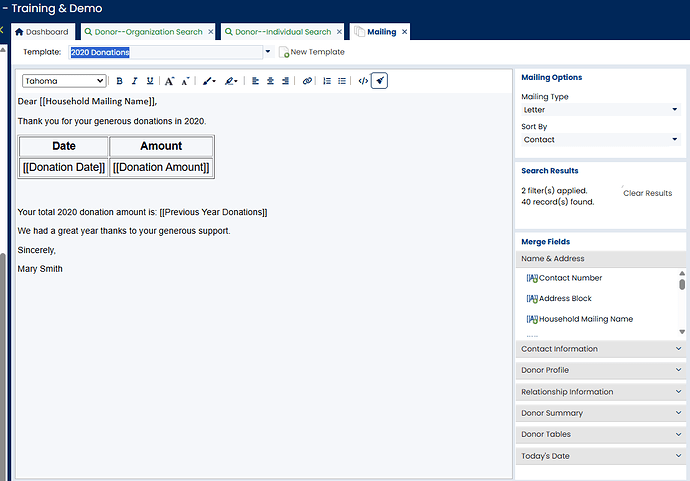690x481 pixels.
Task: Click the Amount table header cell
Action: pos(161,146)
